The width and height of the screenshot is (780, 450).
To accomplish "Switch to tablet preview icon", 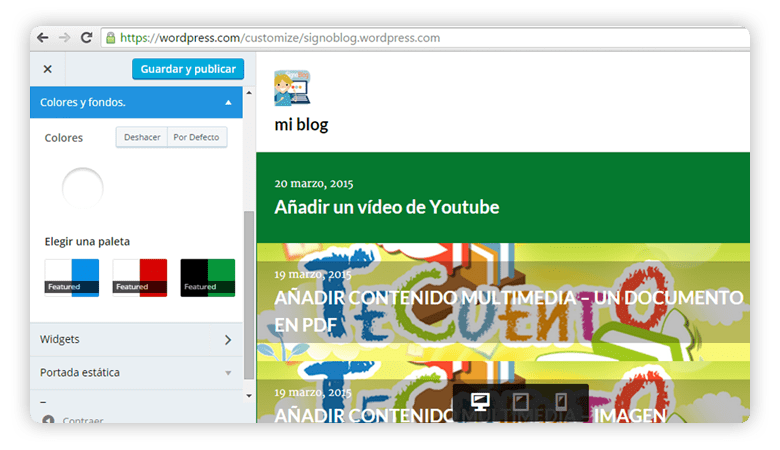I will [x=521, y=402].
